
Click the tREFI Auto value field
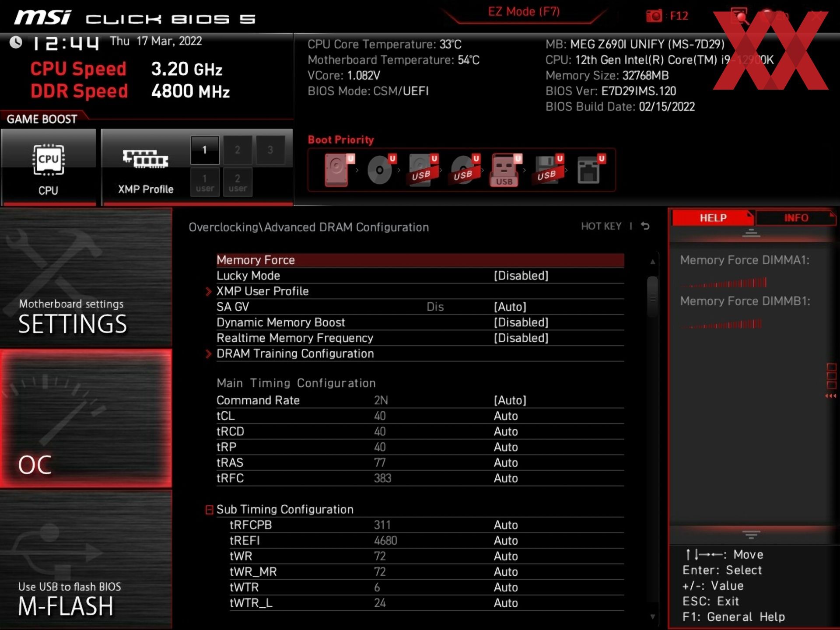click(x=506, y=541)
